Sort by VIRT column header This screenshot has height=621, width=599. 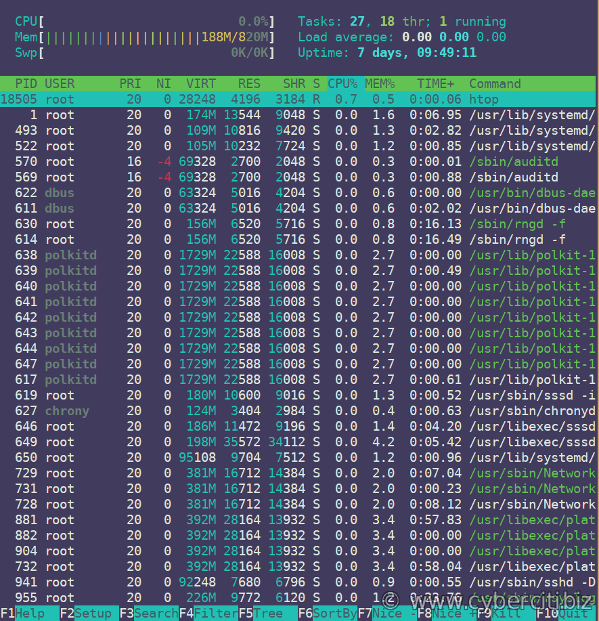pos(201,84)
